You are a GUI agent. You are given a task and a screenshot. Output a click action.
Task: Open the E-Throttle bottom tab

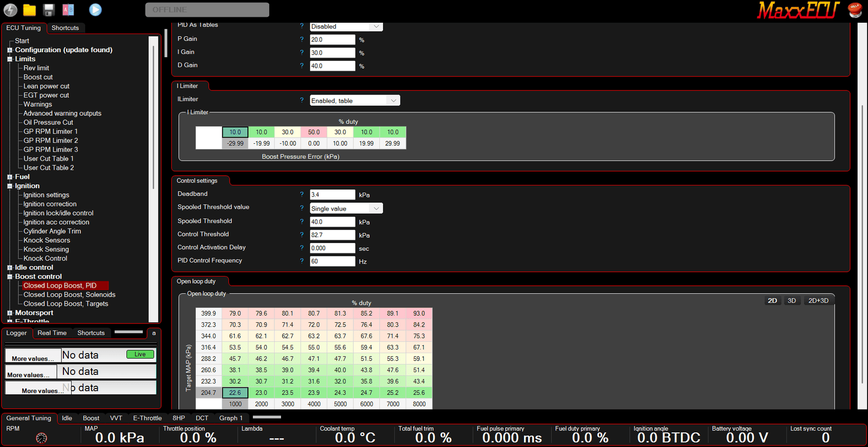(147, 418)
